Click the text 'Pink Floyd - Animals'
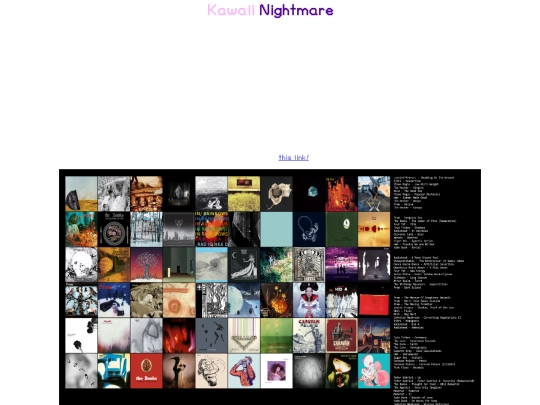This screenshot has height=405, width=540. click(408, 367)
